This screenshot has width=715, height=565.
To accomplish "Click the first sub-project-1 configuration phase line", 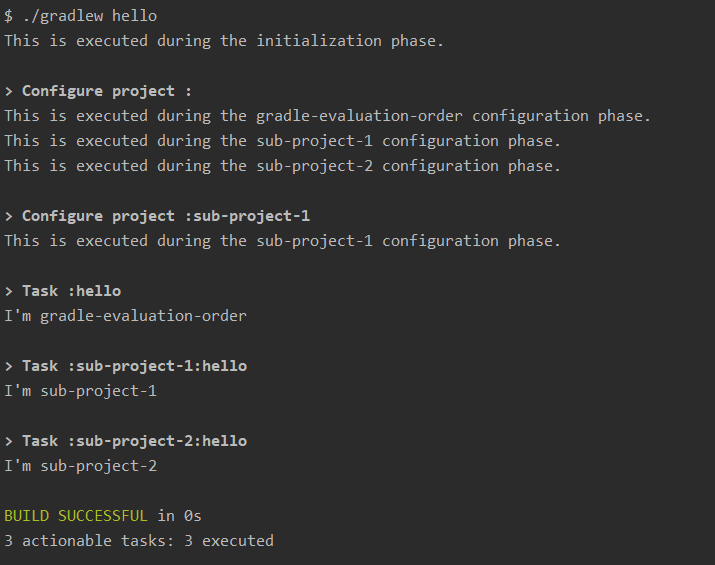I will point(282,141).
